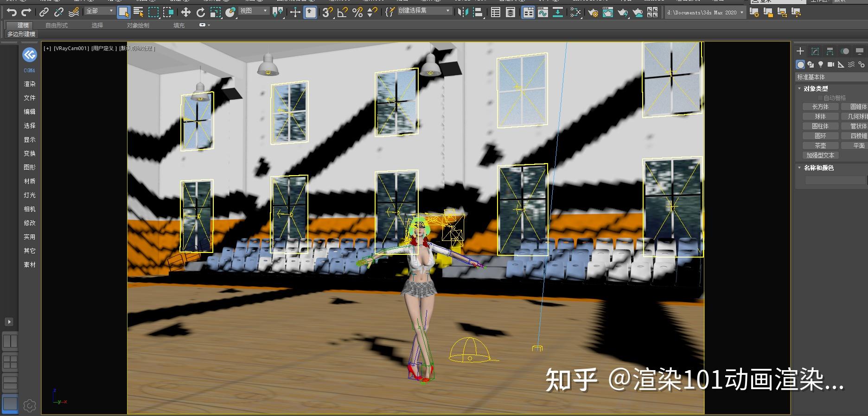Open the Select by Name list

[138, 12]
